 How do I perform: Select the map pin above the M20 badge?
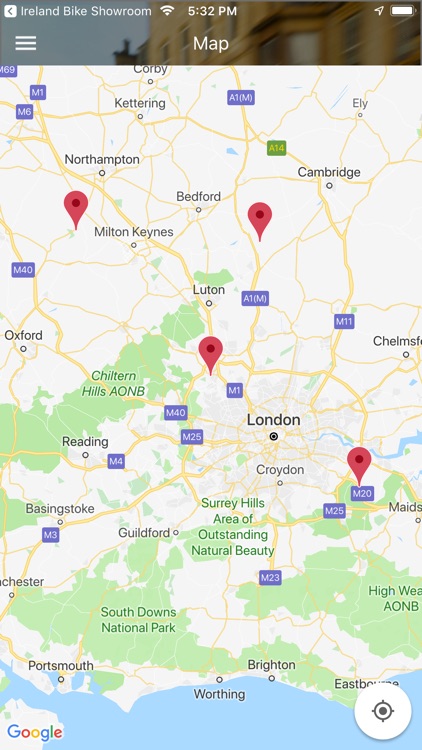(x=359, y=466)
